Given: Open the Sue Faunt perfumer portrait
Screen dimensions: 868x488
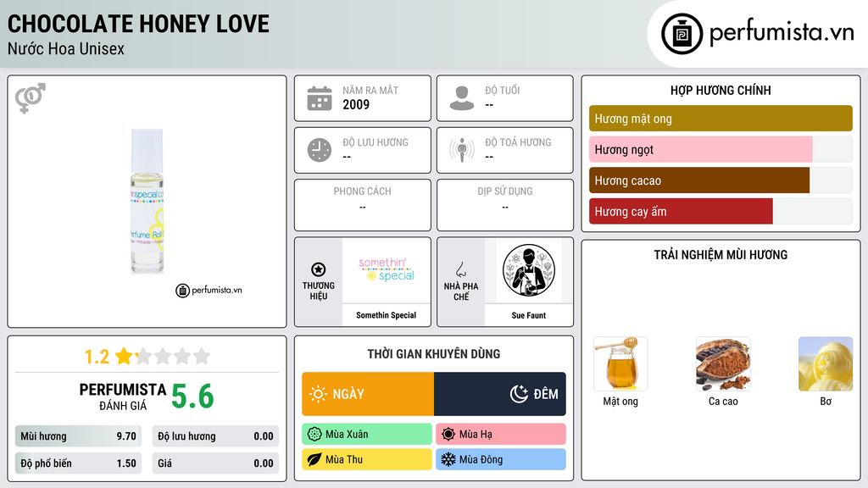Looking at the screenshot, I should [529, 270].
